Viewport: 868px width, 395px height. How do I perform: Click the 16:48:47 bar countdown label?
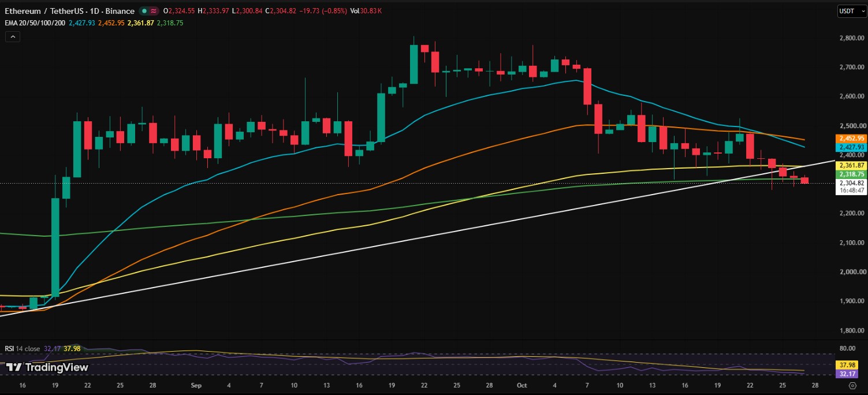[x=851, y=191]
